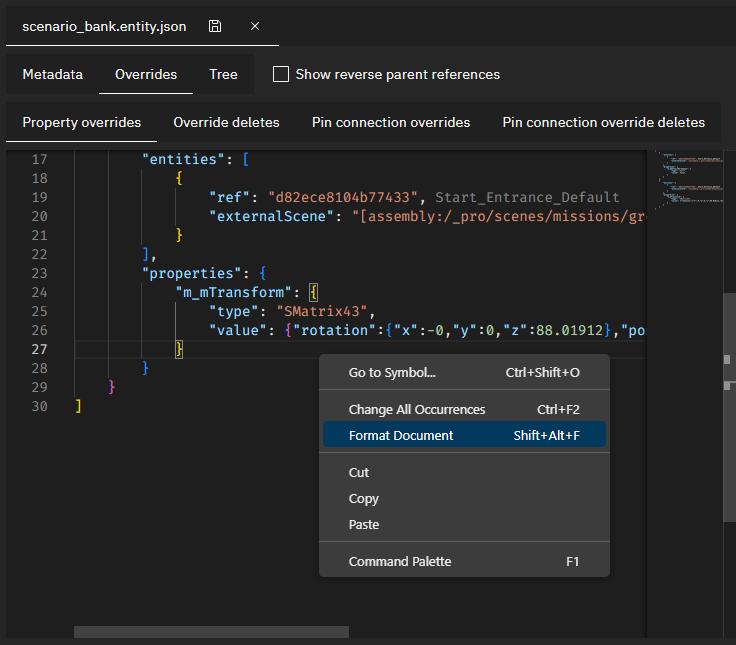Open Pin connection override deletes sub-tab

(604, 123)
